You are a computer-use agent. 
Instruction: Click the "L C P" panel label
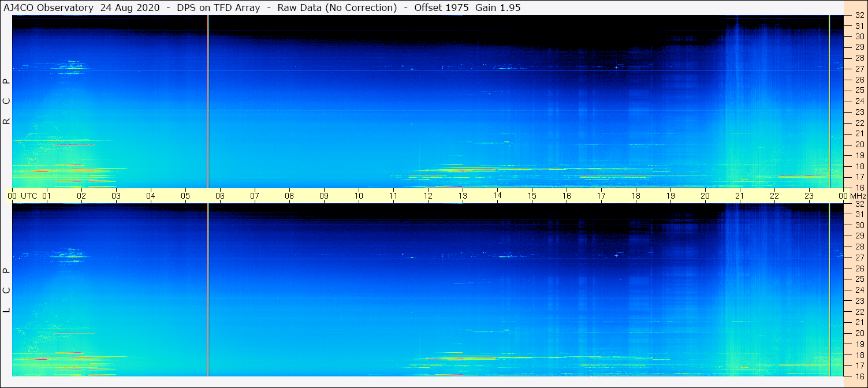tap(7, 290)
